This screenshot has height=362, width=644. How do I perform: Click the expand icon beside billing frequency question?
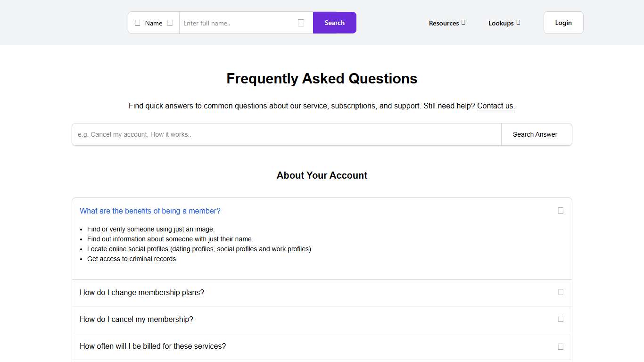[561, 346]
